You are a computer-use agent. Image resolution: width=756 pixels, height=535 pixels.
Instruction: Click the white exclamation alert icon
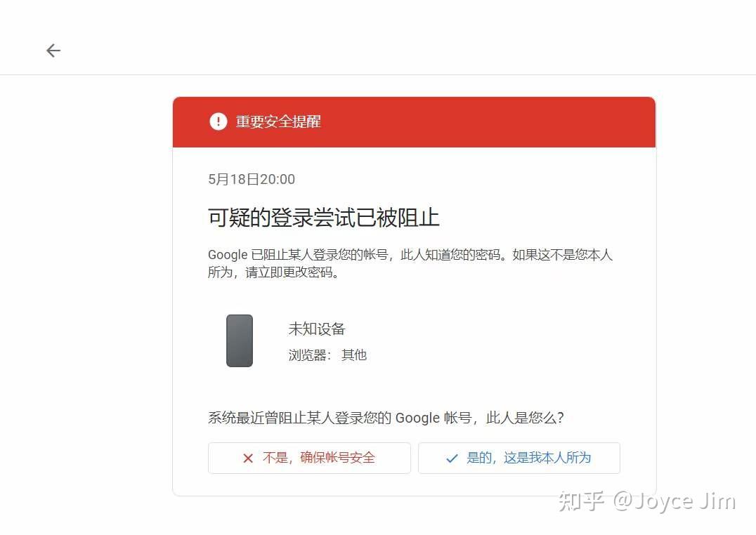218,121
